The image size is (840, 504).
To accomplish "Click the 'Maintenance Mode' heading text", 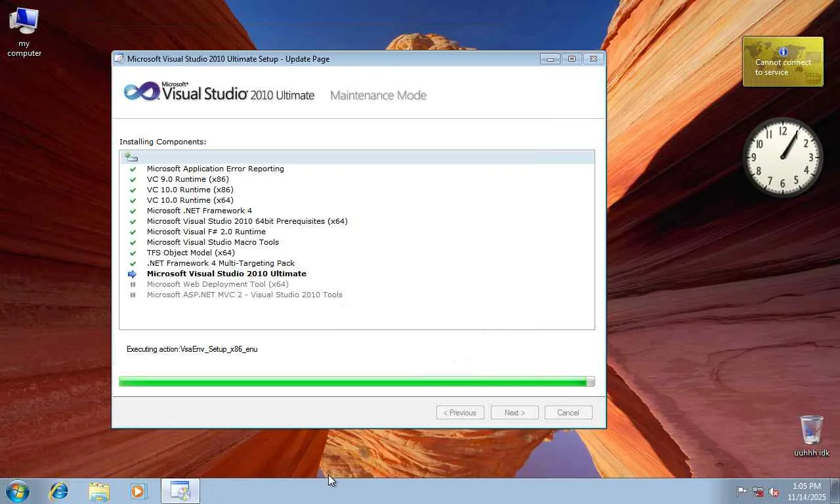I will pos(378,95).
